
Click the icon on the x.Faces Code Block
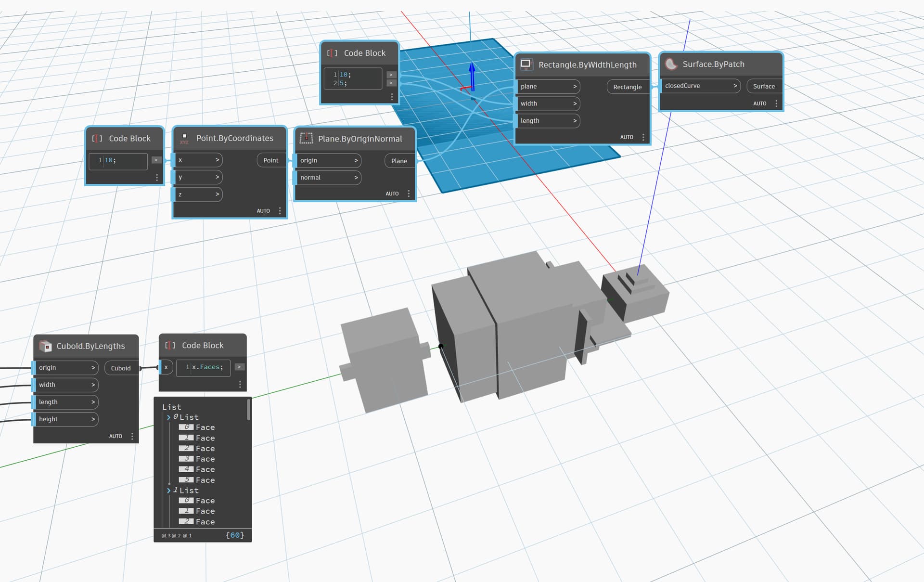coord(170,345)
